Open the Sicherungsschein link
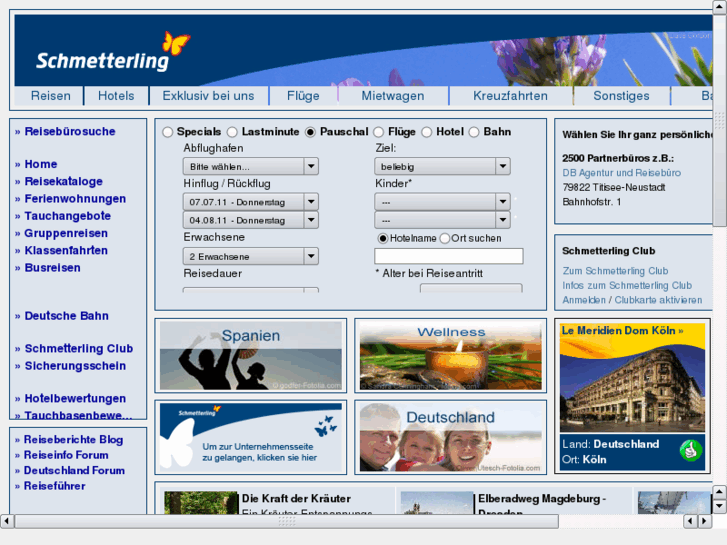 point(75,366)
